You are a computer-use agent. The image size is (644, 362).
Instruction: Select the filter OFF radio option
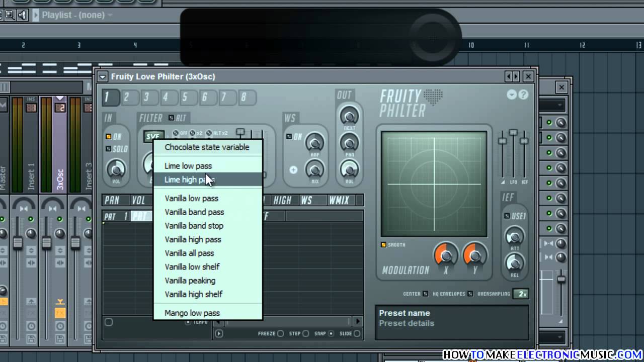click(x=176, y=133)
